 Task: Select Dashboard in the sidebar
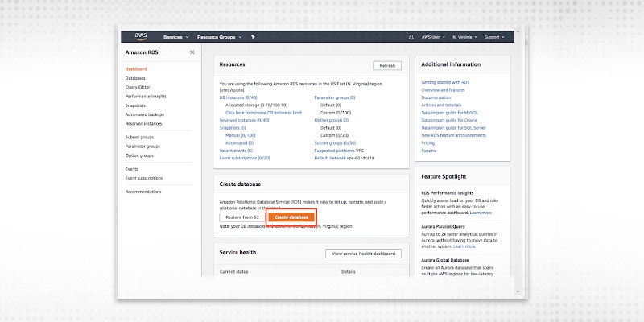pos(136,69)
